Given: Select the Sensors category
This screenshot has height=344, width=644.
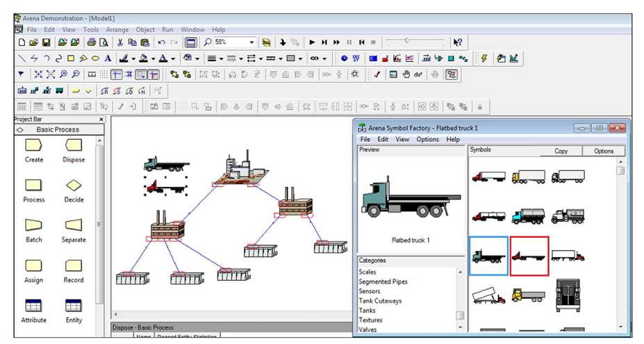Looking at the screenshot, I should click(x=369, y=291).
